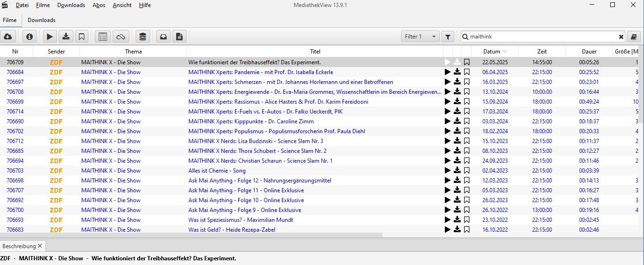
Task: Open the filter dialog funnel icon
Action: 448,37
